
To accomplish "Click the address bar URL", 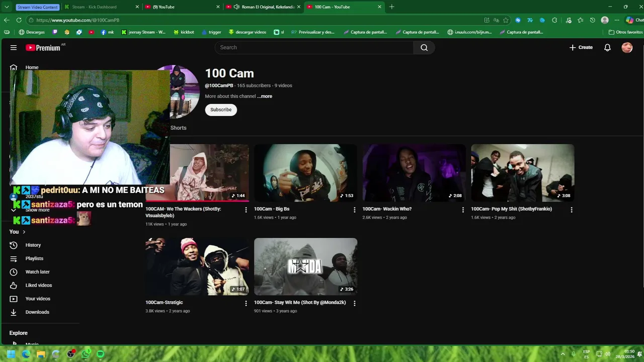I will click(78, 20).
